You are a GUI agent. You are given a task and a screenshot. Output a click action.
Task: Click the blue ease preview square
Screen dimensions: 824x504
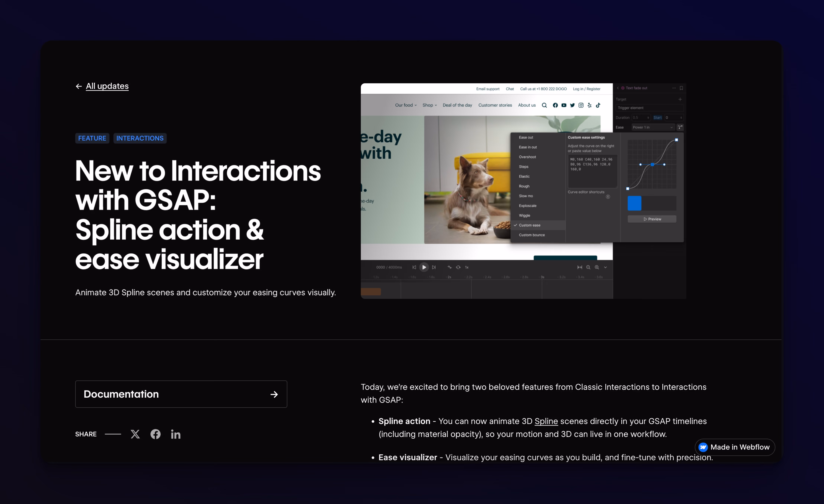point(634,203)
